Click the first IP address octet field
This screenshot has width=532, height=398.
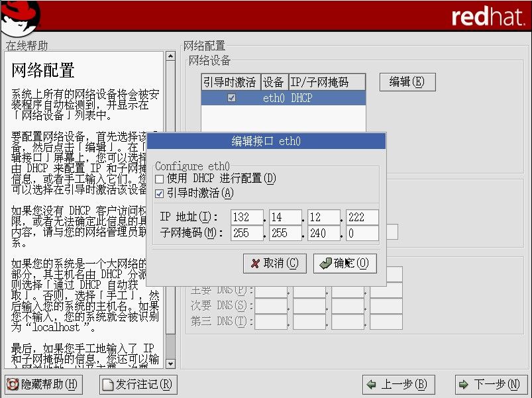pos(248,217)
